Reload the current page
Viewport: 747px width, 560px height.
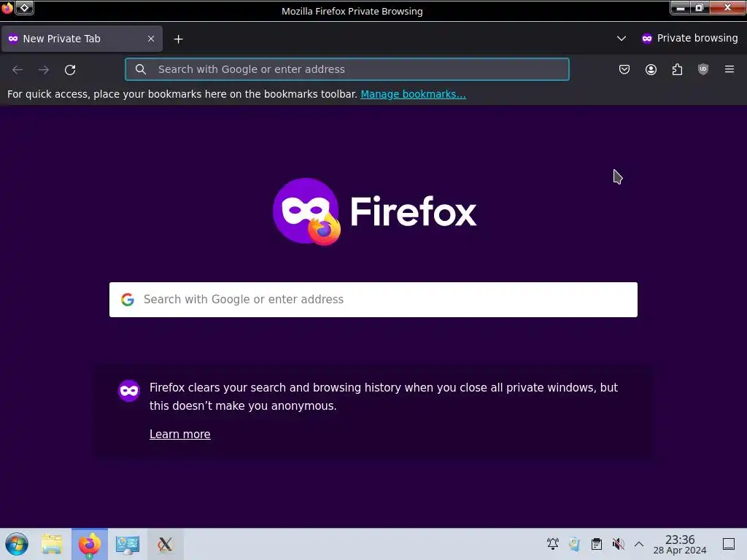70,69
